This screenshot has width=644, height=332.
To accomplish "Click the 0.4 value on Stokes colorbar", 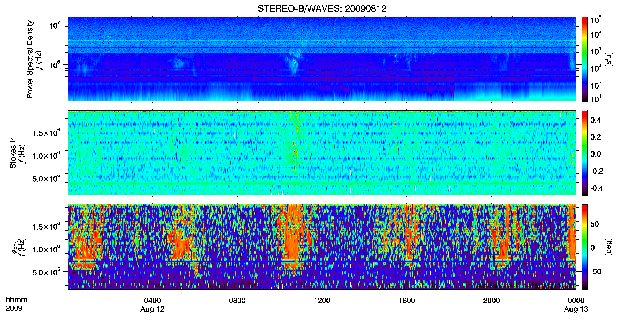I will [595, 120].
